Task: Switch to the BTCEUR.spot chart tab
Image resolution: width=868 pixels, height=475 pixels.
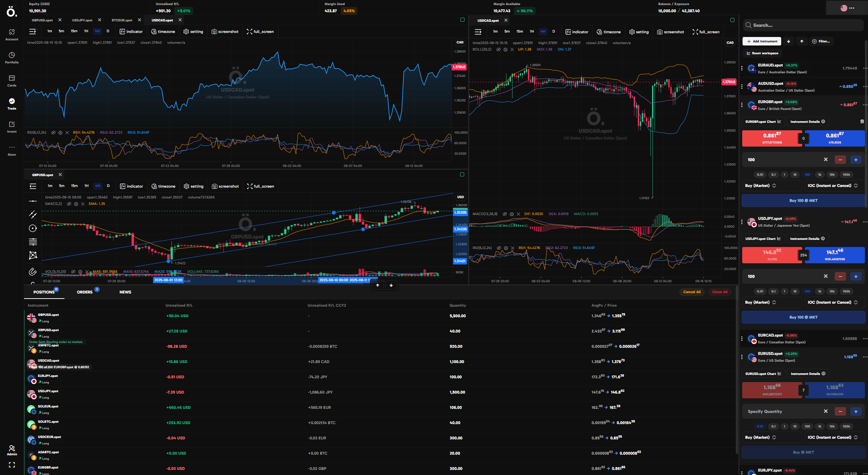Action: [122, 20]
